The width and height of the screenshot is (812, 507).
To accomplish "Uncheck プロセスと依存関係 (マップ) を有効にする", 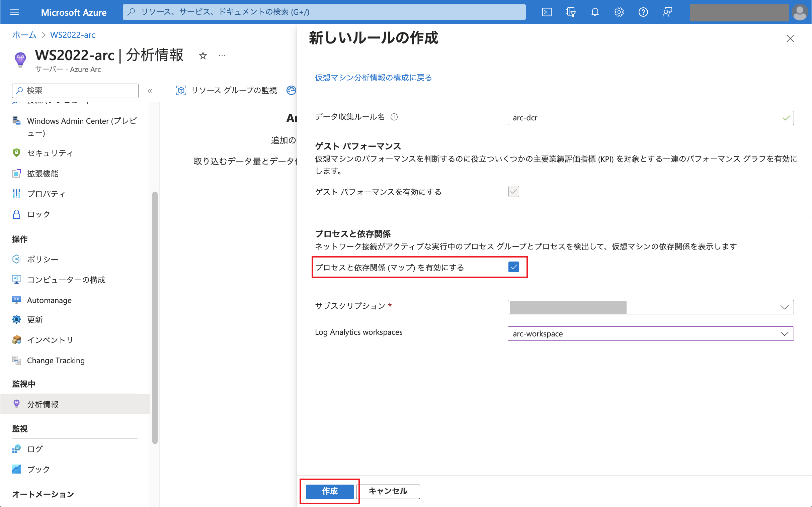I will coord(513,267).
